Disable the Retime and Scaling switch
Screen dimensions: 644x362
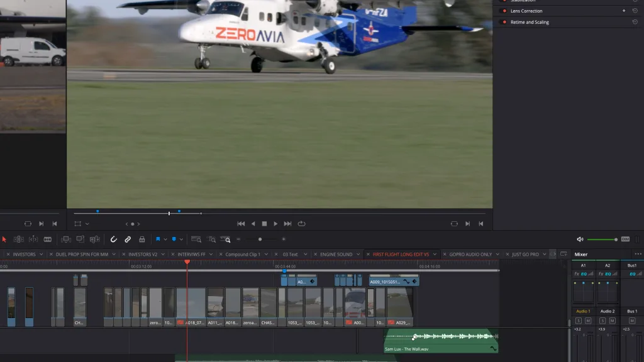point(504,22)
